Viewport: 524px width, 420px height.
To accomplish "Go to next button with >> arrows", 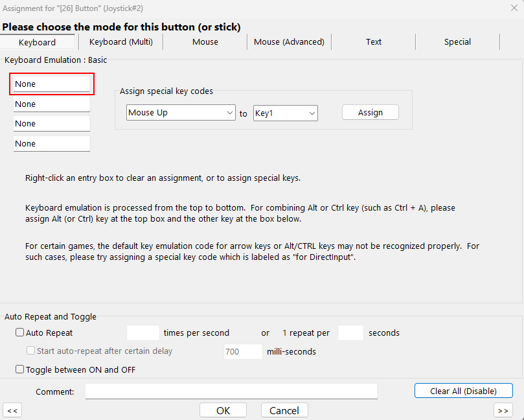I will (x=503, y=410).
